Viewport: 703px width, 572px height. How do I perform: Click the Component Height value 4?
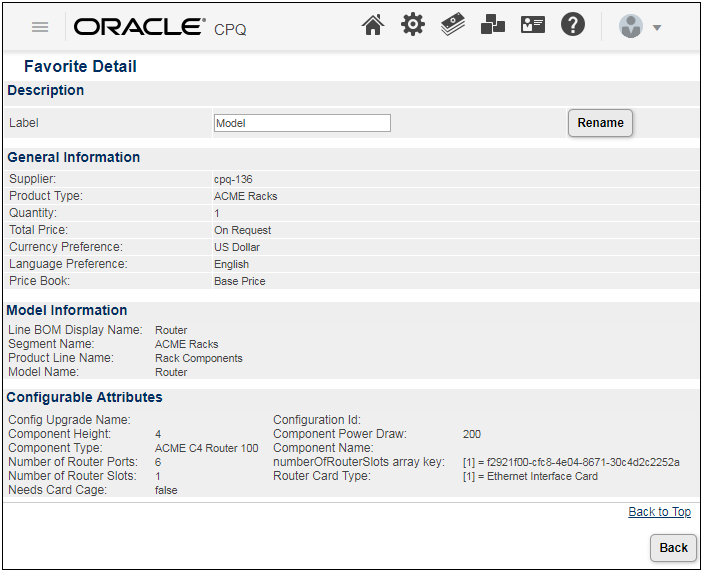pyautogui.click(x=158, y=434)
